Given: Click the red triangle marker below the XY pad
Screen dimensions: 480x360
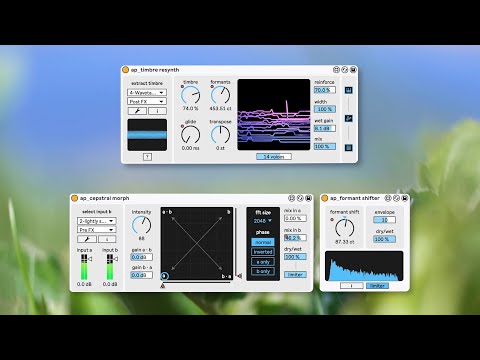Looking at the screenshot, I should click(163, 286).
